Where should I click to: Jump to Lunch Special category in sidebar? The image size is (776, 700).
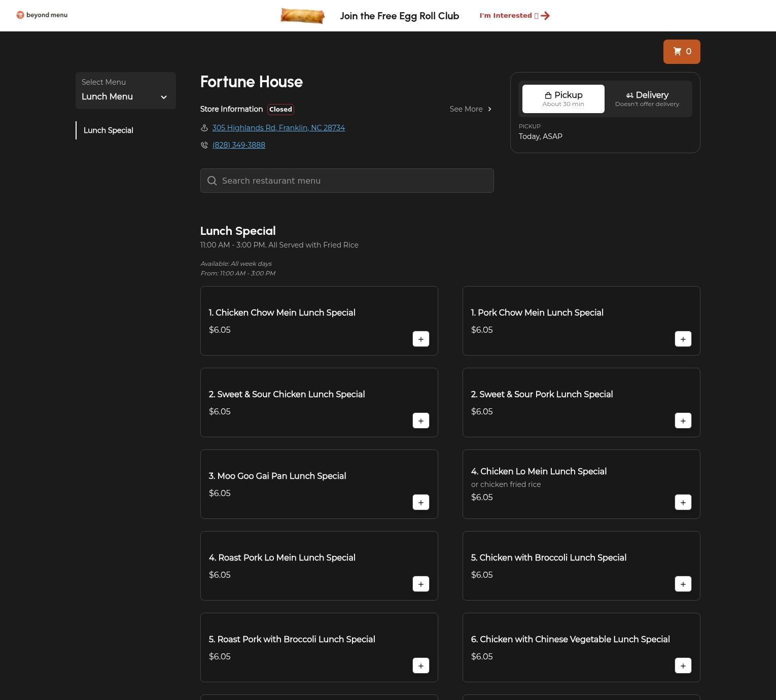(x=109, y=130)
